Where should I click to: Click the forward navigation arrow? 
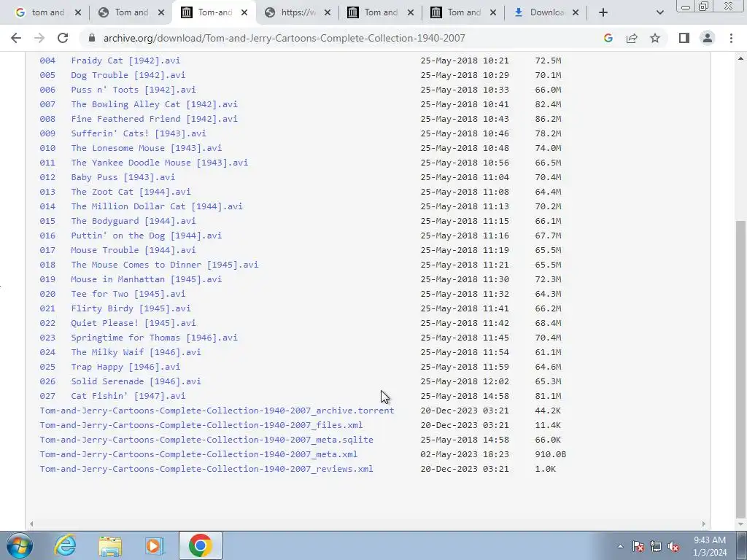39,38
